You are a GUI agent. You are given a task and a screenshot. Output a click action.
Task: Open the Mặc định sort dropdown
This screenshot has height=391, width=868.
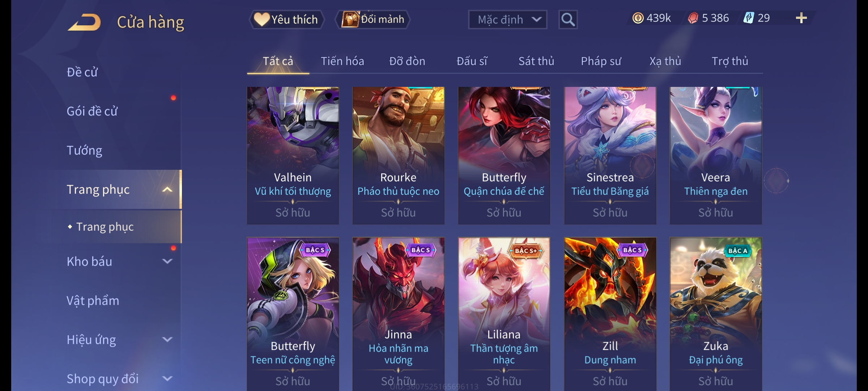click(507, 20)
